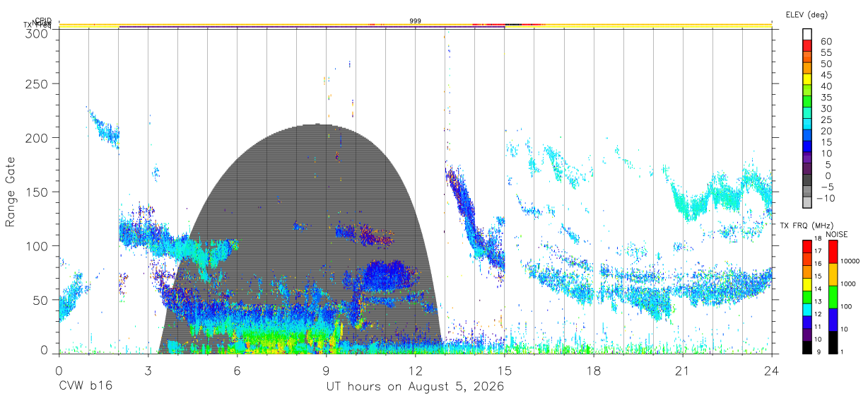
Task: Select the yellow ELEV swatch between 40 and 45
Action: tap(807, 79)
